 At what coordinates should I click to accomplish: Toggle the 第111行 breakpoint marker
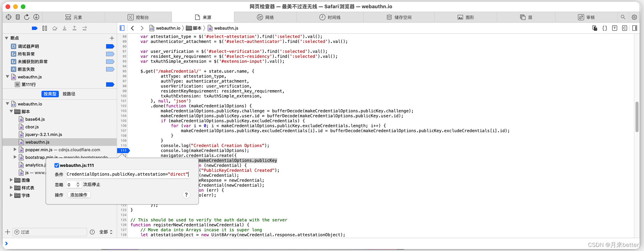[110, 84]
